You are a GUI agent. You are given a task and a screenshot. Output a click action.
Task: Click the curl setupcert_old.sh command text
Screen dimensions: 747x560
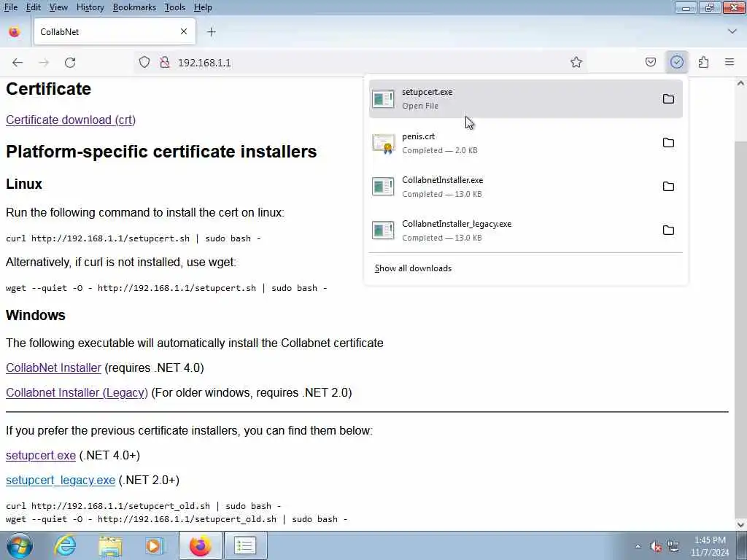pos(144,506)
